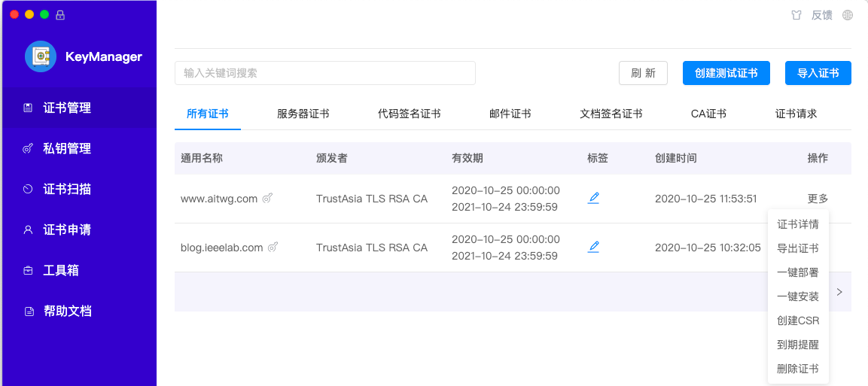Switch to 代码签名证书 tab

coord(409,114)
